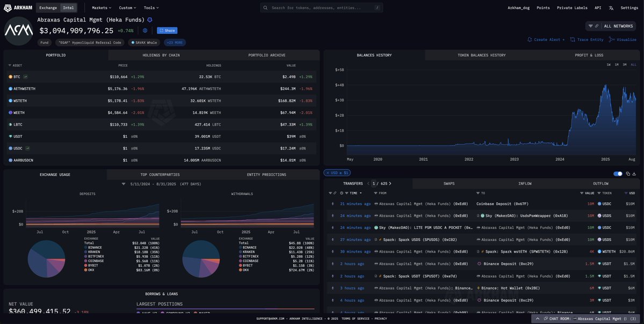Open the Portfolio Archive tab
Screen dimensions: 644x324
point(267,55)
